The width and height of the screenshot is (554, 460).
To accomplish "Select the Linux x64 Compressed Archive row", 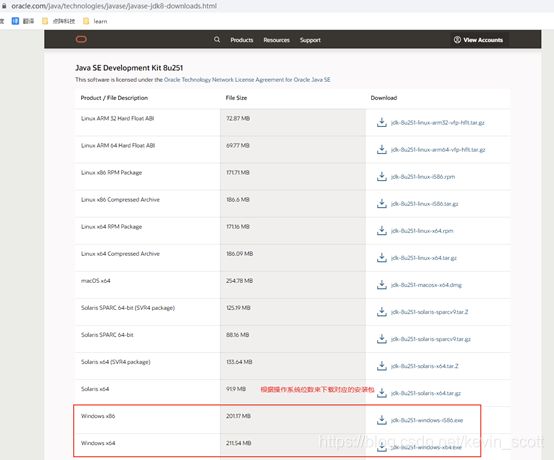I will point(293,258).
